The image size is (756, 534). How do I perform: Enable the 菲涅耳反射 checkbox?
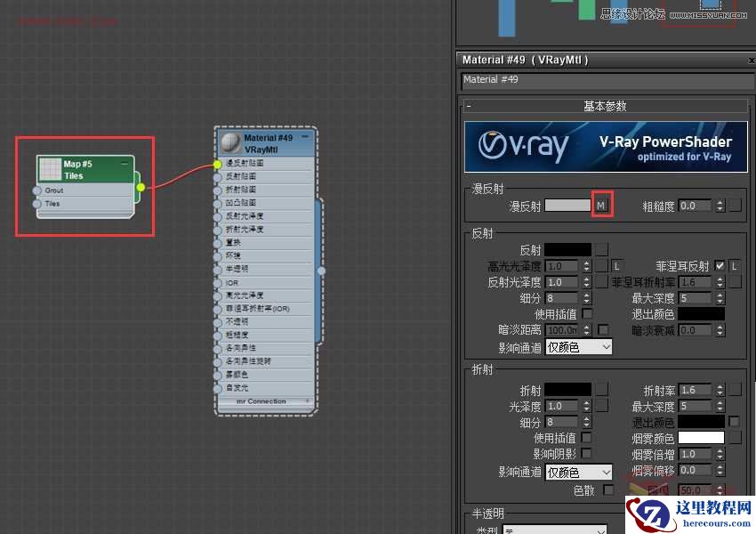point(718,263)
